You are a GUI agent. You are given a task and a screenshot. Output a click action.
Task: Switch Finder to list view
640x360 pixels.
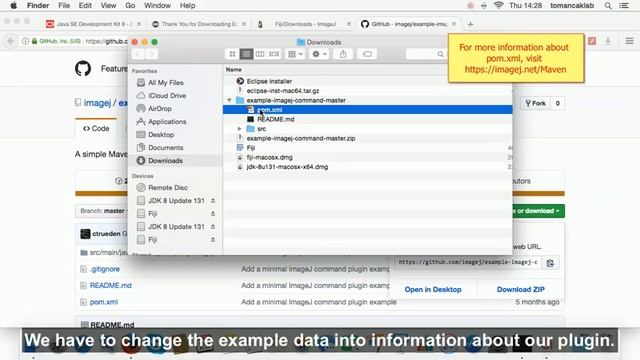coord(246,54)
